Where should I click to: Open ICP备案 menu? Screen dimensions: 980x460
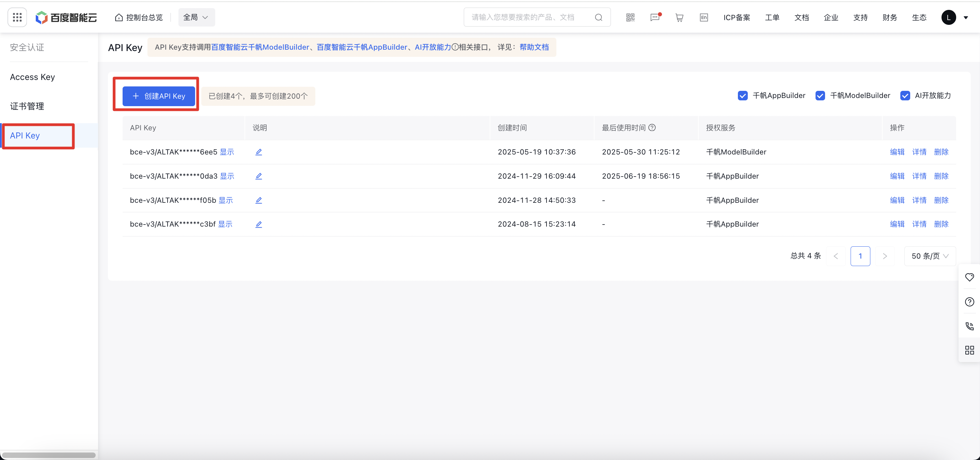point(737,17)
